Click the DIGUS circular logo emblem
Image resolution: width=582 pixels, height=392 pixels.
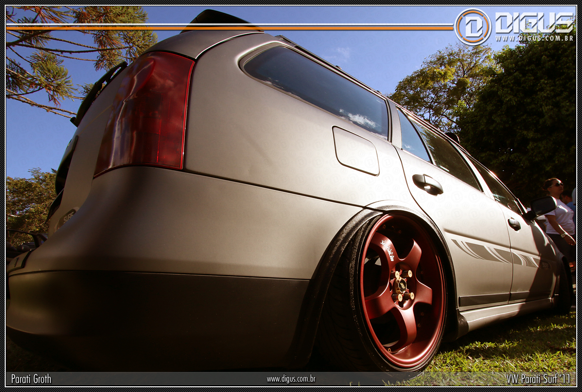coord(472,27)
